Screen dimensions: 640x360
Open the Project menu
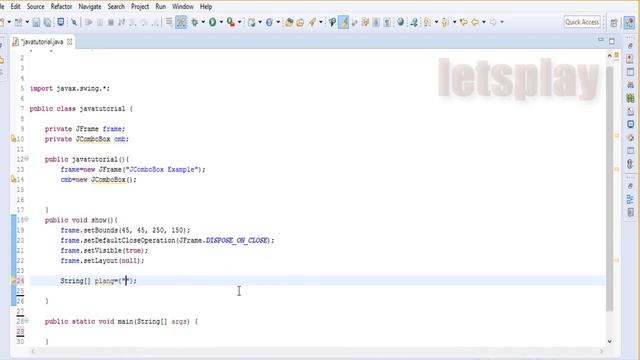click(140, 7)
